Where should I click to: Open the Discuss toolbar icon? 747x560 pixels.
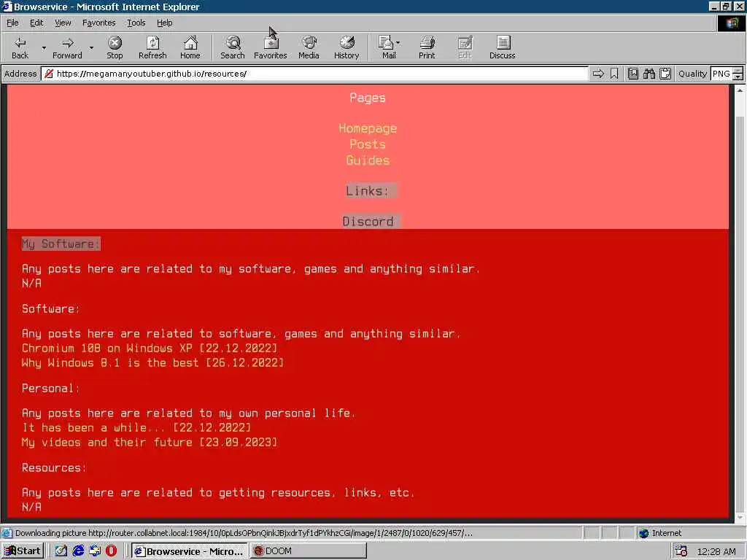(x=502, y=47)
